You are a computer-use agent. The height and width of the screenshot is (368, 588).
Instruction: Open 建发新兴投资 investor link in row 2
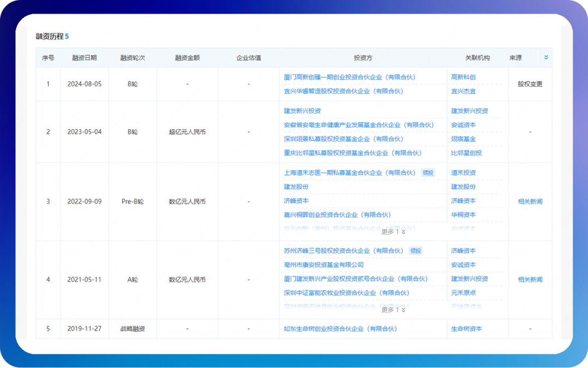coord(302,111)
